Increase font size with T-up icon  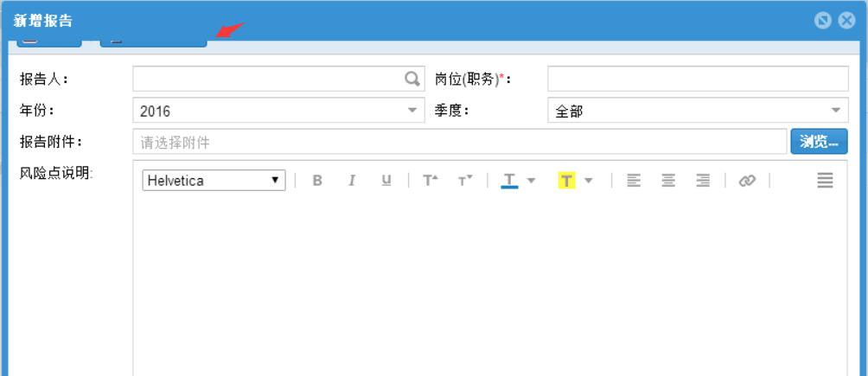pyautogui.click(x=430, y=181)
